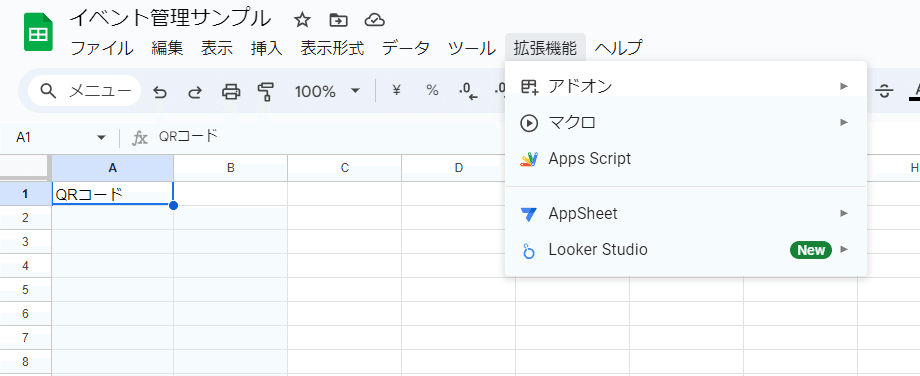The image size is (920, 376).
Task: Open the データ menu
Action: 405,48
